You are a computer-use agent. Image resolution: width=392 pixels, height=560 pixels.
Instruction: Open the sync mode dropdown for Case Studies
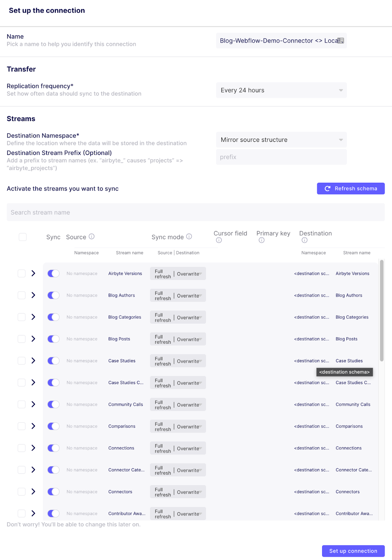pyautogui.click(x=178, y=360)
